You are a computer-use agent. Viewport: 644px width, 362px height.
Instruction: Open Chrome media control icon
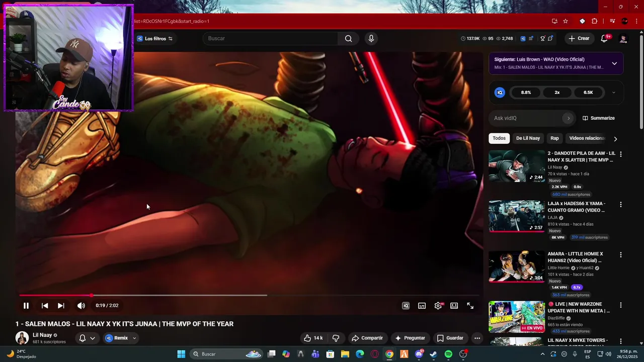click(612, 21)
